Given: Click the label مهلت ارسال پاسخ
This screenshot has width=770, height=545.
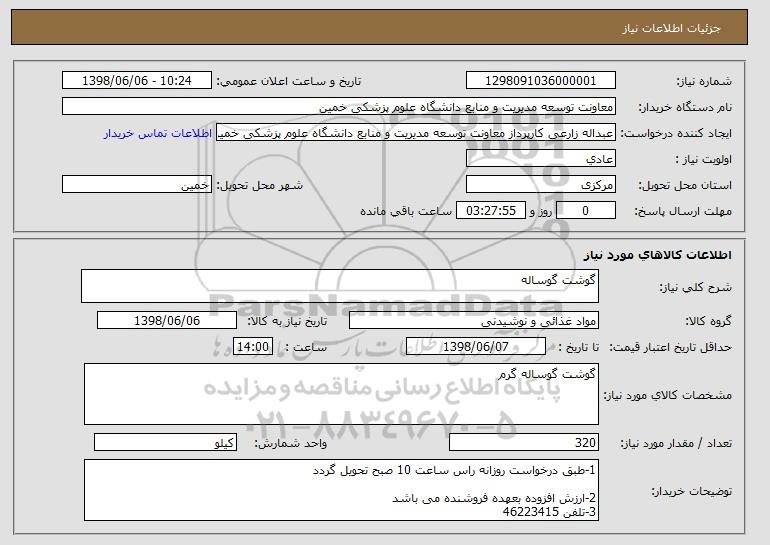Looking at the screenshot, I should pos(683,212).
